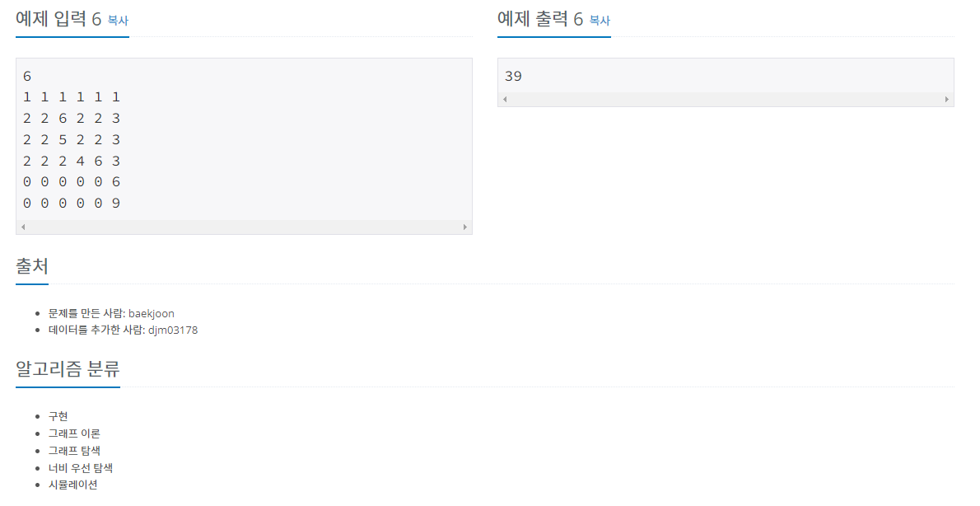Click the right scroll arrow of the sample output box

[x=947, y=98]
